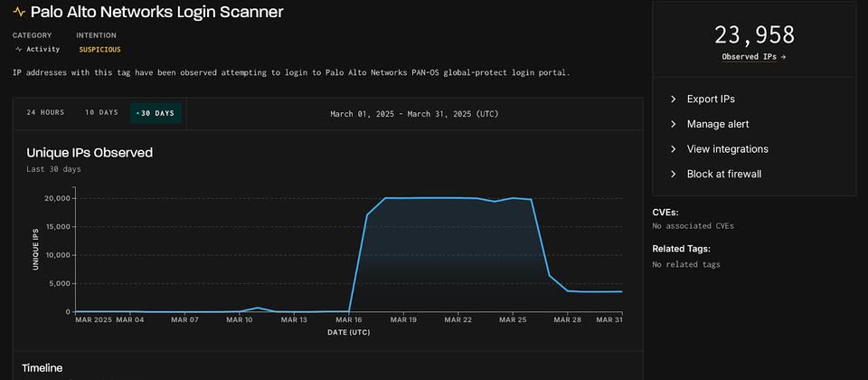Click the MAR 22 tick on the chart axis

click(x=458, y=319)
